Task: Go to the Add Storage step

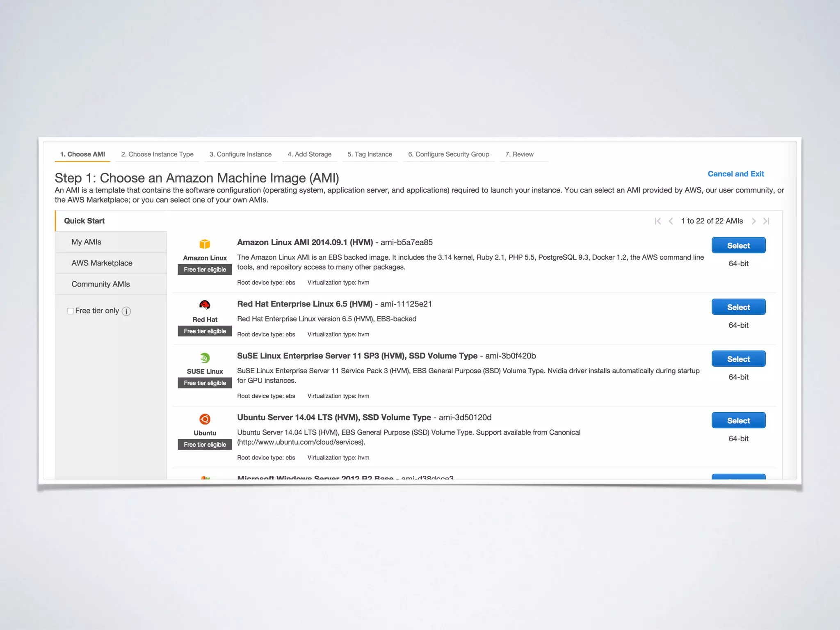Action: 309,154
